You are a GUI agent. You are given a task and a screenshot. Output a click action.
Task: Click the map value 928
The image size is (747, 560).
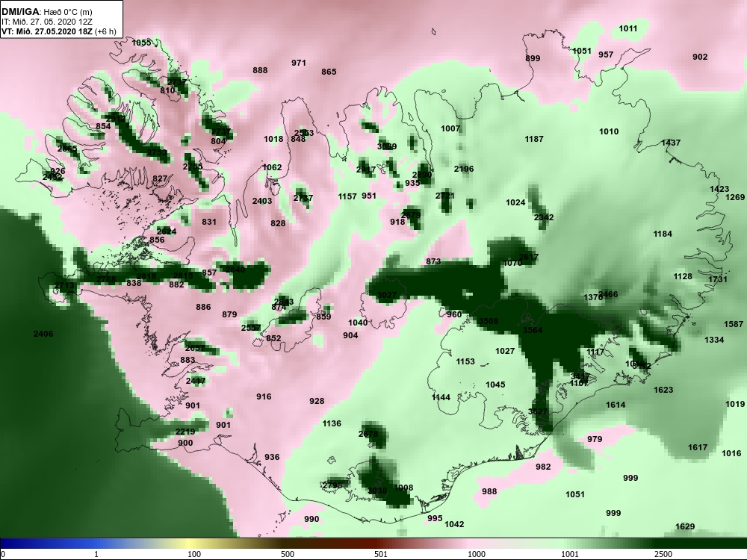[x=317, y=402]
